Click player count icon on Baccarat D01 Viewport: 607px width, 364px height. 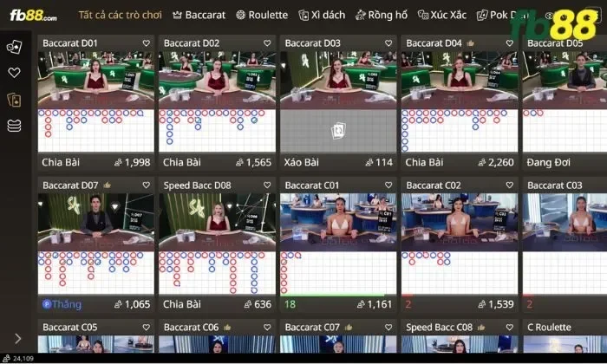(x=118, y=162)
